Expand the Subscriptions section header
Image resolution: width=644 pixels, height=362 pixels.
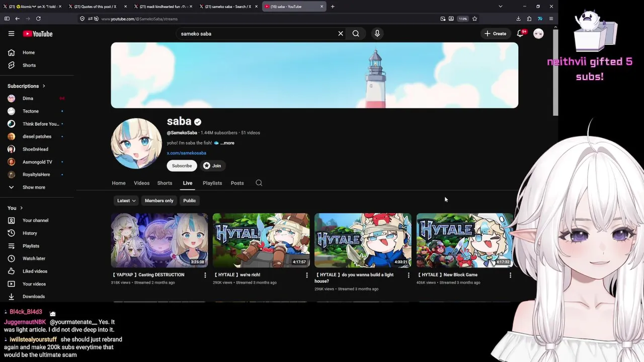(27, 86)
